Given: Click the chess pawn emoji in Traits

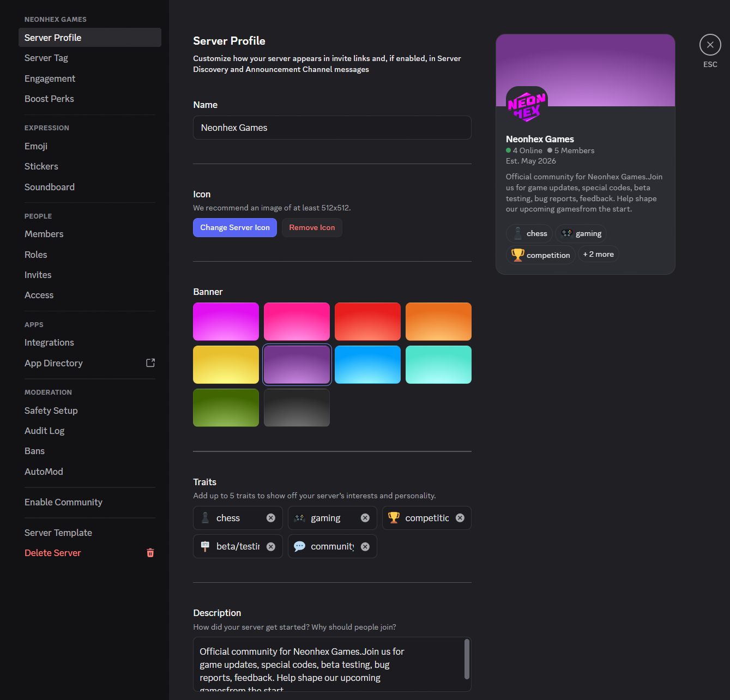Looking at the screenshot, I should [205, 518].
